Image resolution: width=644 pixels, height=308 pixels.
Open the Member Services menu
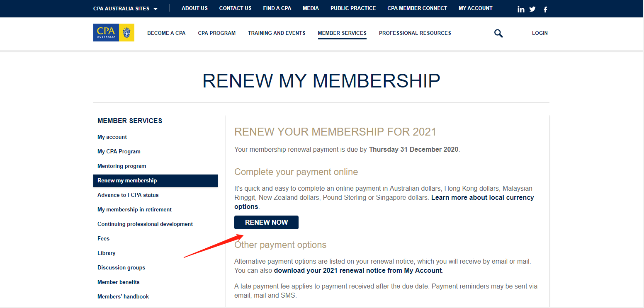[342, 33]
